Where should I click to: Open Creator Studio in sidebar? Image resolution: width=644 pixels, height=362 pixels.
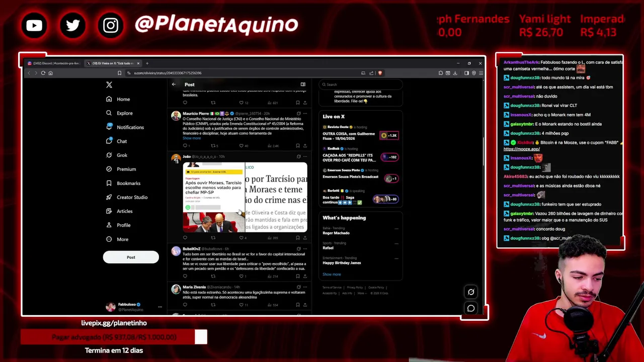tap(127, 197)
